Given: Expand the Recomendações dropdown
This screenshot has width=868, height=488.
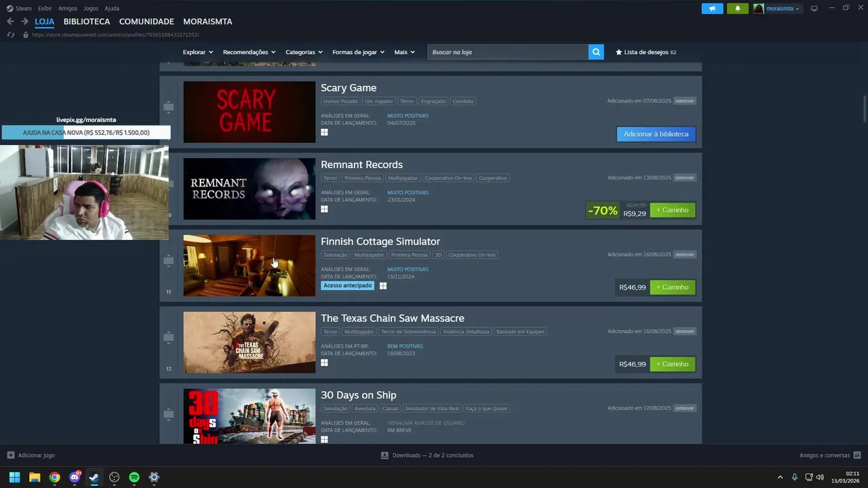Looking at the screenshot, I should [249, 52].
